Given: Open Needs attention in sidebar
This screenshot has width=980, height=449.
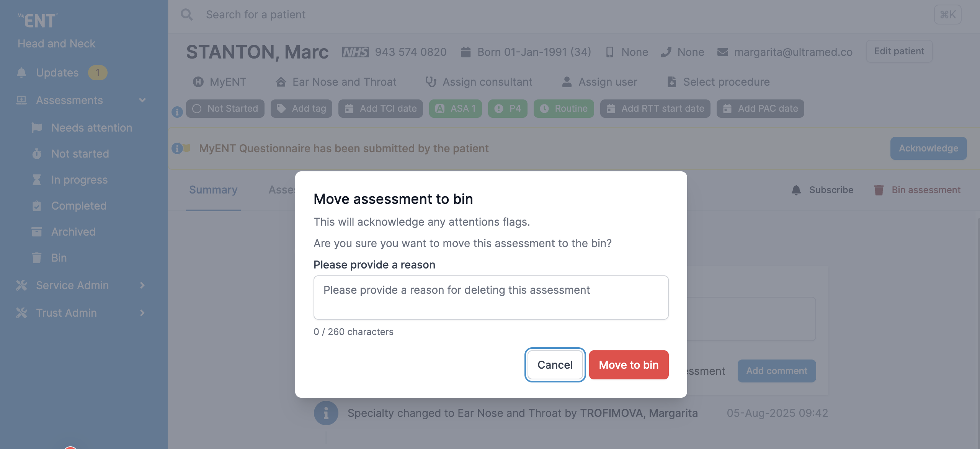Looking at the screenshot, I should tap(91, 128).
